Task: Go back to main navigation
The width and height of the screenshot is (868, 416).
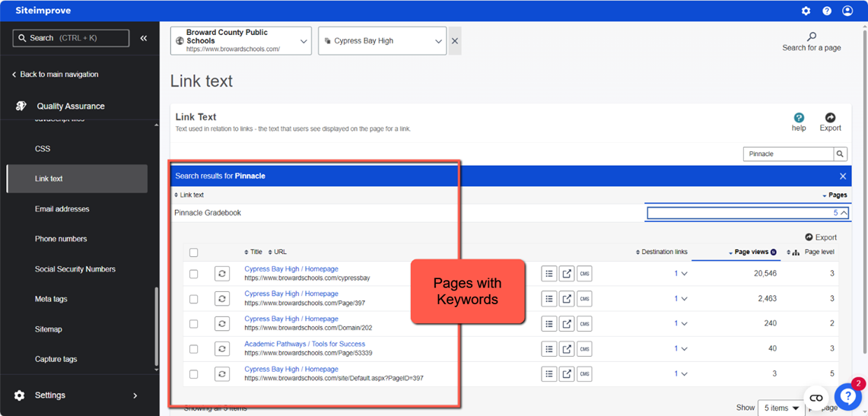Action: tap(55, 74)
